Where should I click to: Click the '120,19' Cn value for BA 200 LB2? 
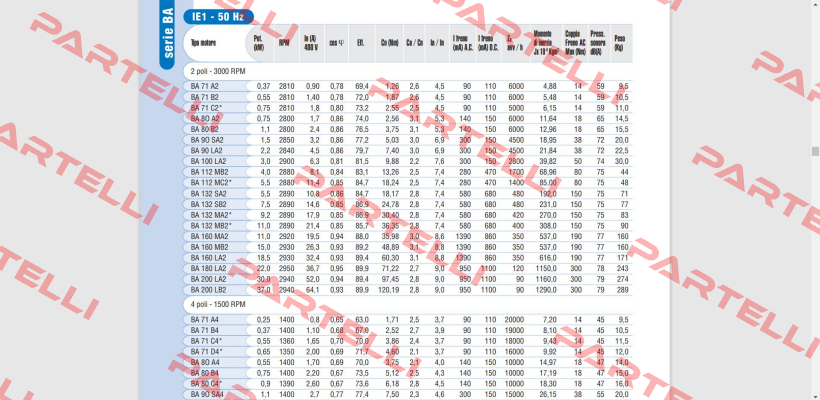390,290
